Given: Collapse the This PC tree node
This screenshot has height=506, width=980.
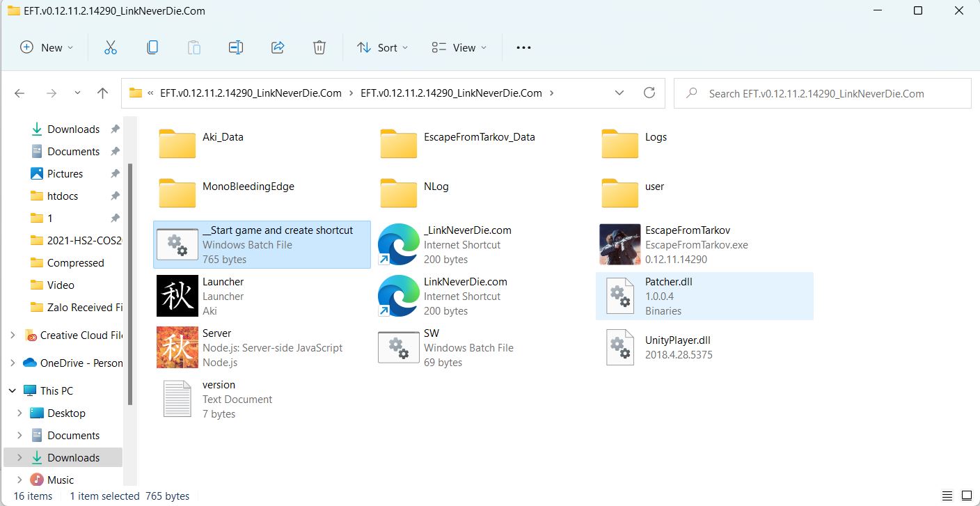Looking at the screenshot, I should 12,390.
